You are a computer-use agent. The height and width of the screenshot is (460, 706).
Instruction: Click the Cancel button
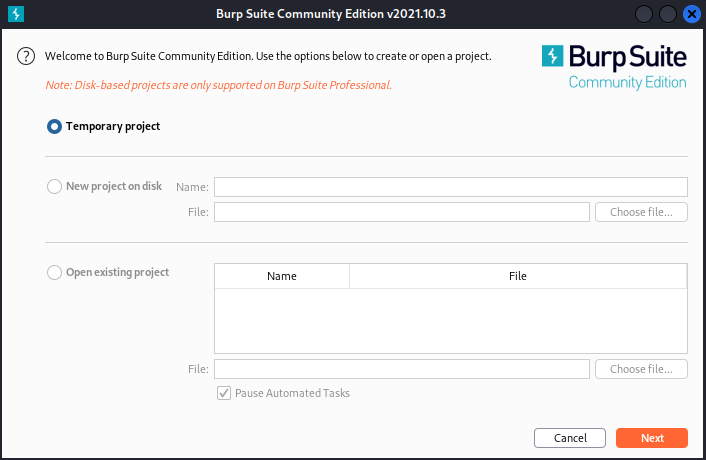pos(570,438)
